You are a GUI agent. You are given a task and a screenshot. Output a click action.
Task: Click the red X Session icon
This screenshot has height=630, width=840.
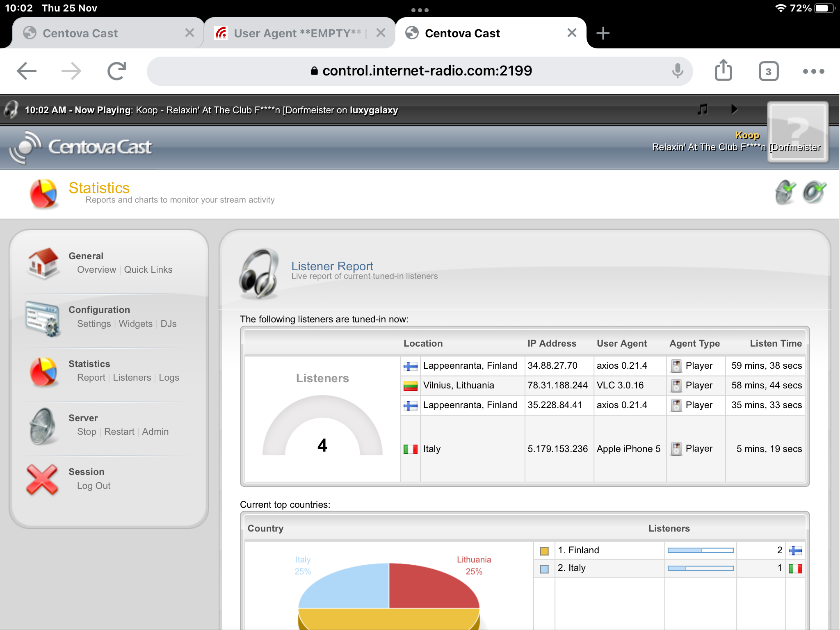[42, 479]
